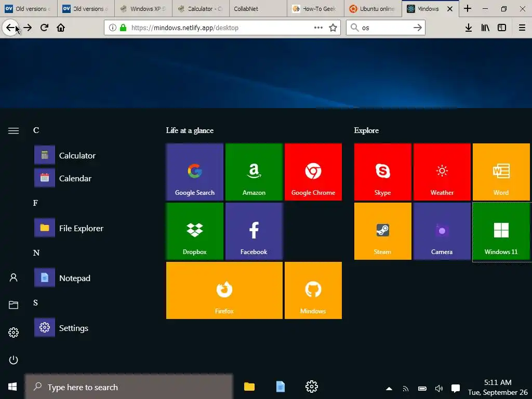Click the user account icon in start sidebar
Screen dimensions: 532x399
14,277
